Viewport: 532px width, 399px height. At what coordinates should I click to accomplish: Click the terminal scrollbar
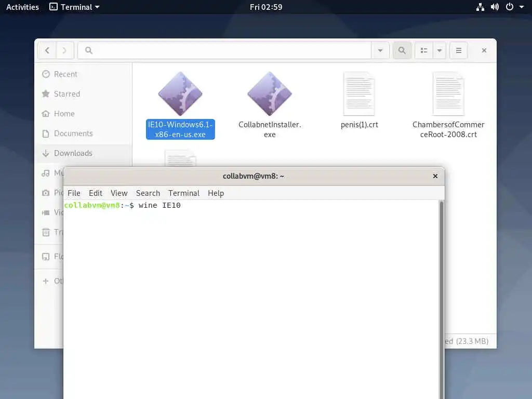pos(442,300)
